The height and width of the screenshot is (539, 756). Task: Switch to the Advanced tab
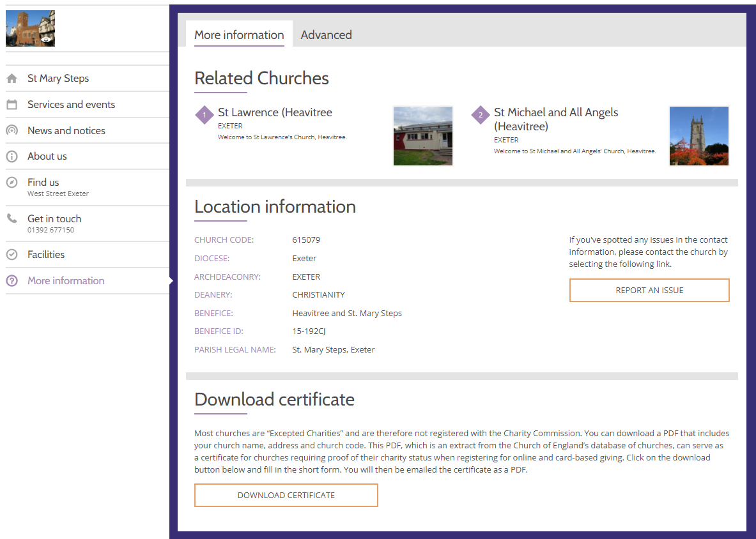(327, 34)
